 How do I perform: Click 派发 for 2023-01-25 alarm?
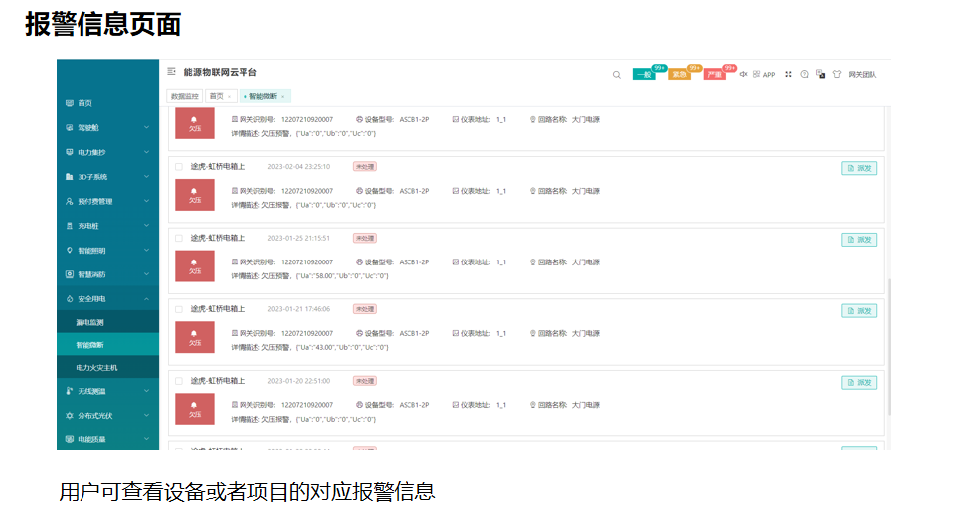click(x=859, y=240)
